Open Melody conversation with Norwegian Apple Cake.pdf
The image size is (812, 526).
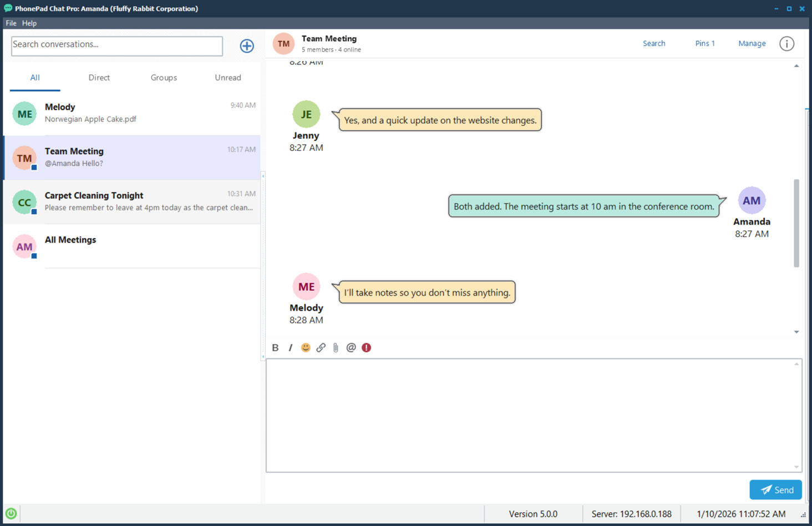(132, 113)
